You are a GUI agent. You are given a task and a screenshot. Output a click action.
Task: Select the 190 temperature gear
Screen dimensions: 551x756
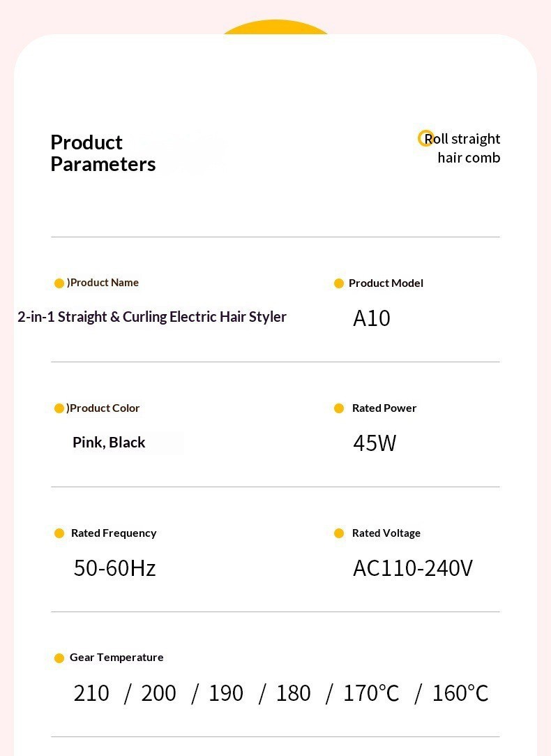pos(226,693)
